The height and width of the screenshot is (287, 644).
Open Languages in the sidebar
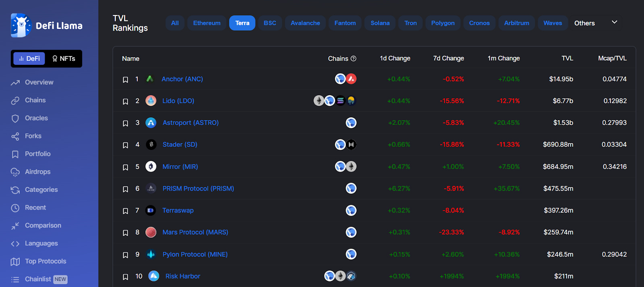tap(34, 243)
